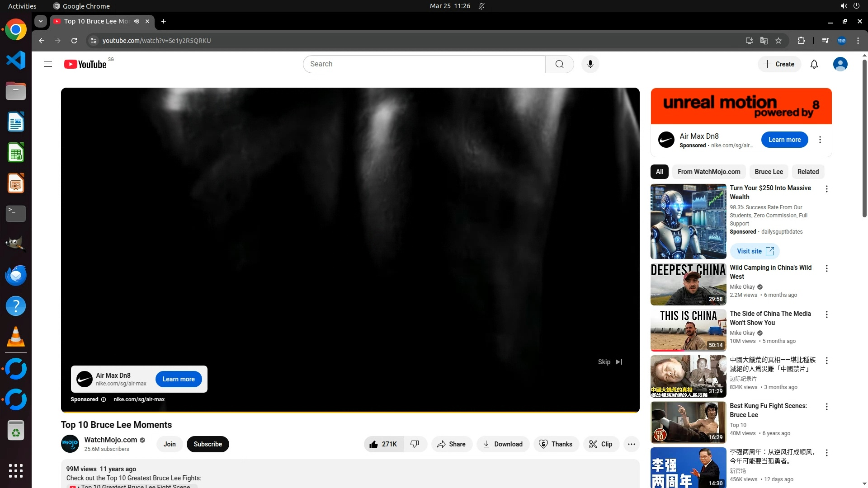Toggle the dislike thumbs-down button
Screen dimensions: 868x488
[415, 444]
